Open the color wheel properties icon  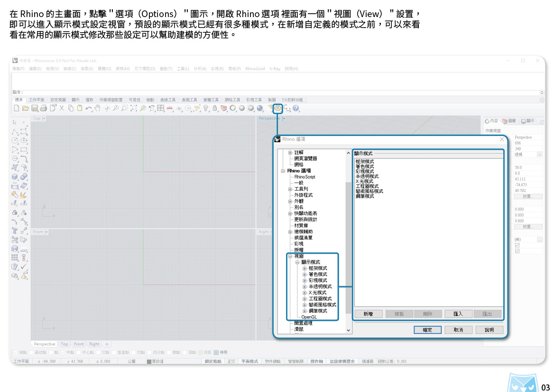(x=233, y=108)
